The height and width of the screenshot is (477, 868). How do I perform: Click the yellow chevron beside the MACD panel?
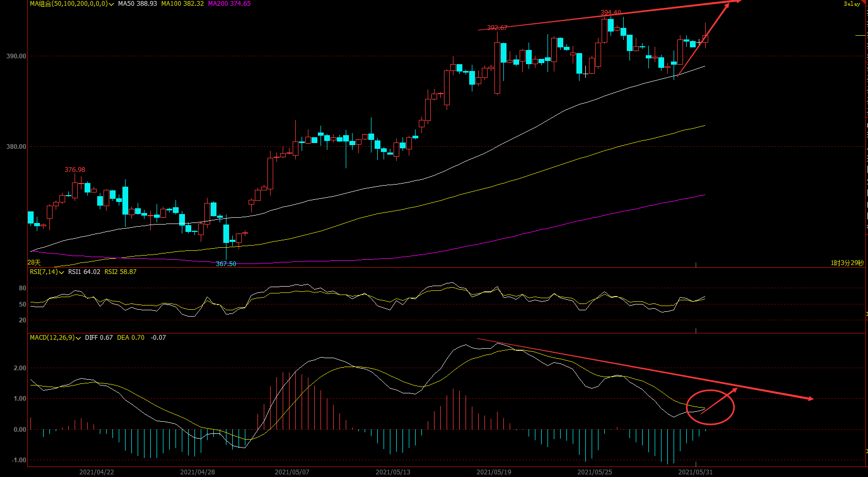pyautogui.click(x=866, y=452)
